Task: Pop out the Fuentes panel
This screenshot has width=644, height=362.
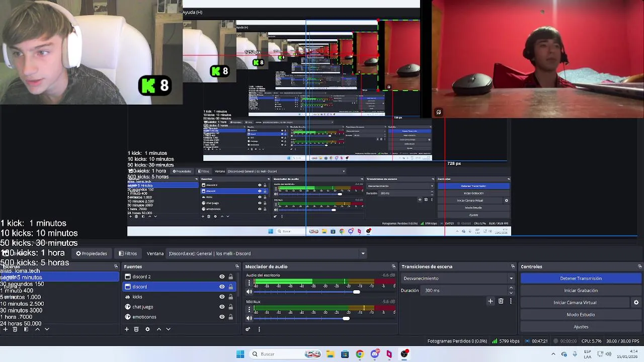Action: coord(237,266)
